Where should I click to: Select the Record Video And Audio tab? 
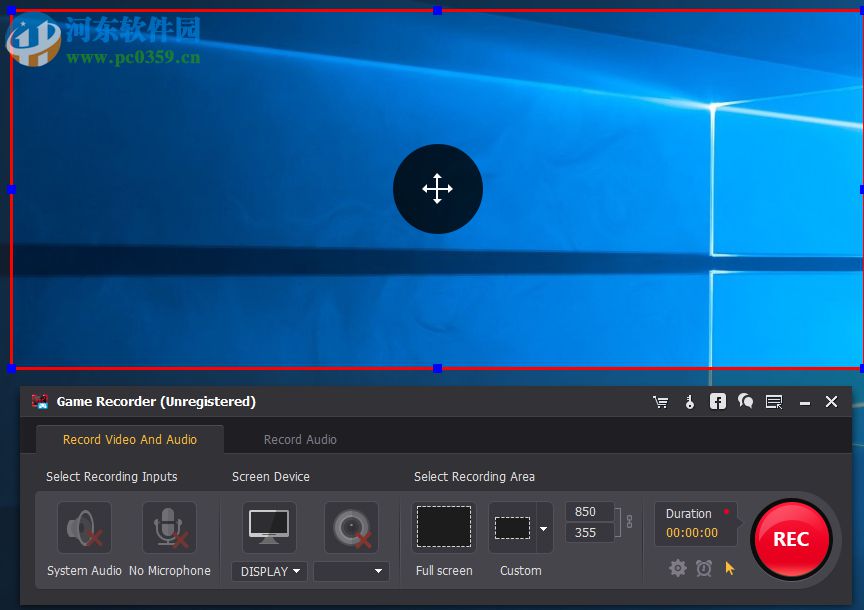129,439
